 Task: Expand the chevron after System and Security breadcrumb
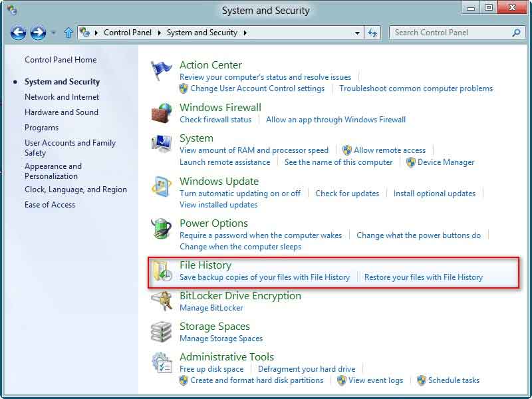(x=245, y=33)
